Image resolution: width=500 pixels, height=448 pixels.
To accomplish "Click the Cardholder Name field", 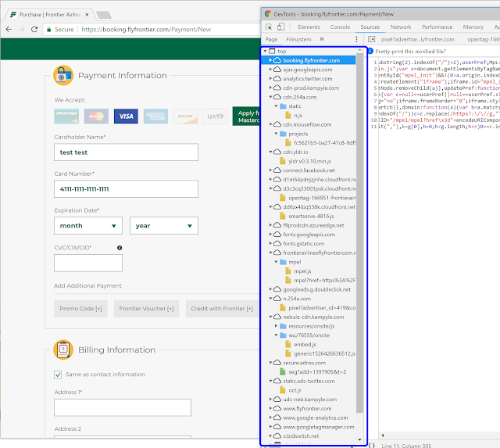I will point(126,152).
